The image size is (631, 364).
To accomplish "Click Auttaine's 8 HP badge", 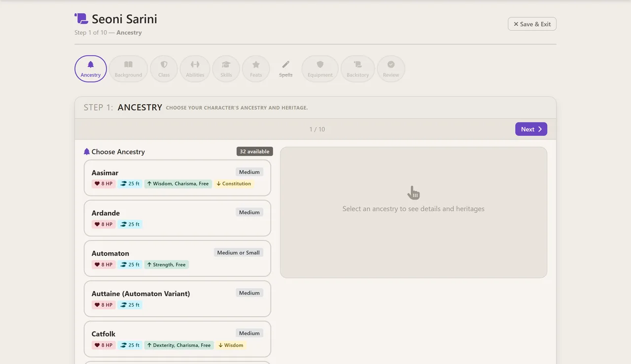I will tap(104, 305).
